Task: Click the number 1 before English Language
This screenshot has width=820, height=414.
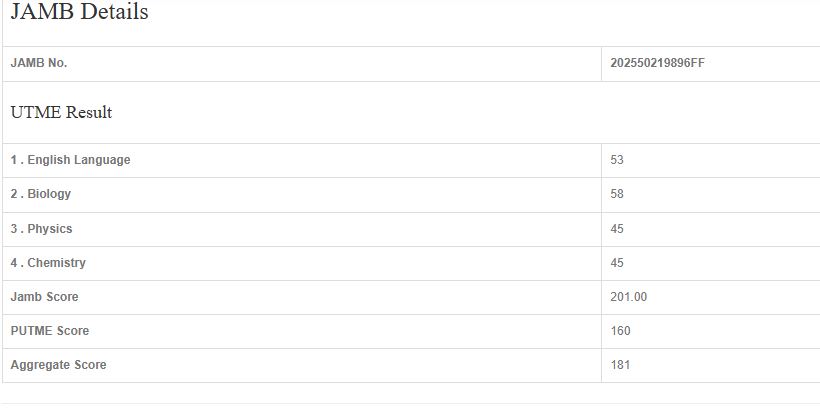Action: (14, 160)
